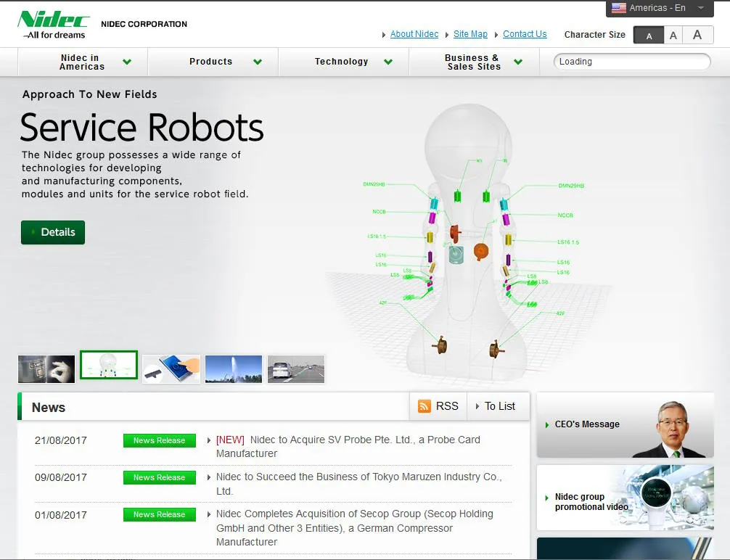Click the arrow icon before Secop headline

coord(208,514)
